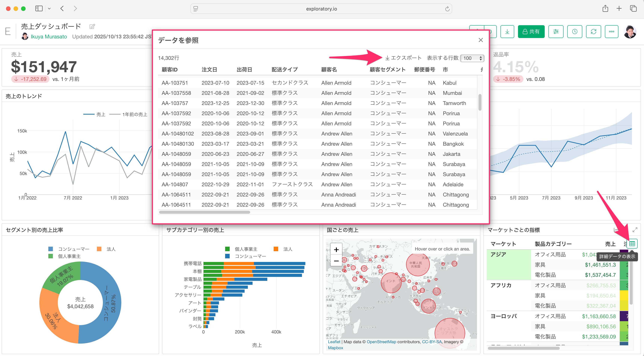
Task: Click the green share button
Action: 531,32
